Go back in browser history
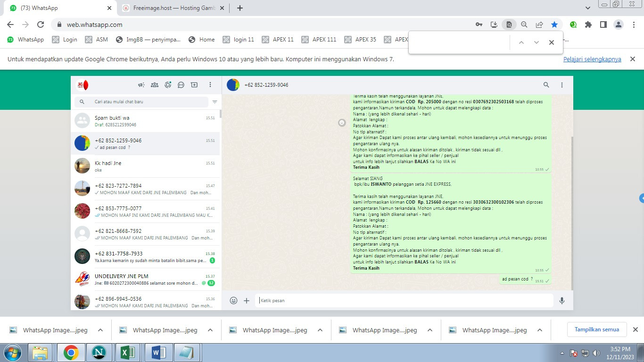Screen dimensions: 644x362 [10, 25]
